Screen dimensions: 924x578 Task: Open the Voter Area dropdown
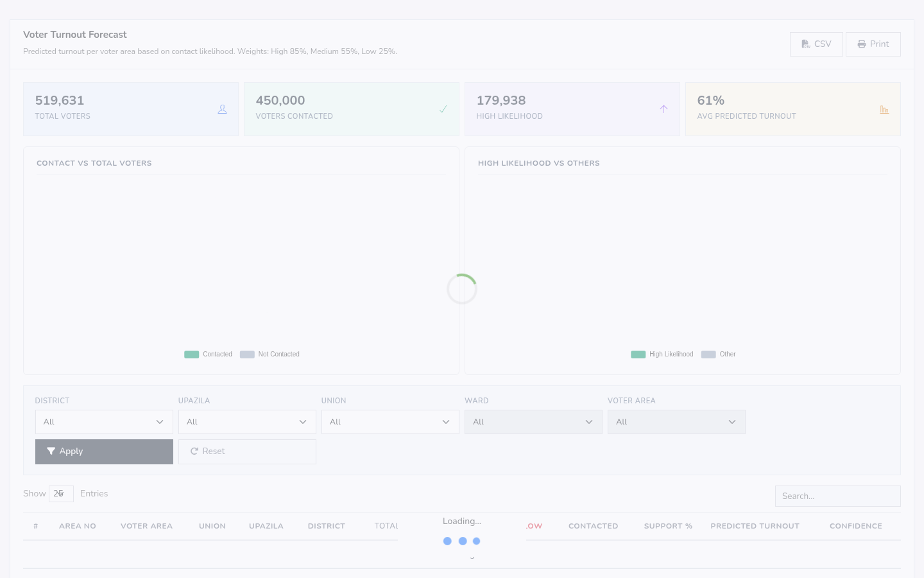point(676,422)
